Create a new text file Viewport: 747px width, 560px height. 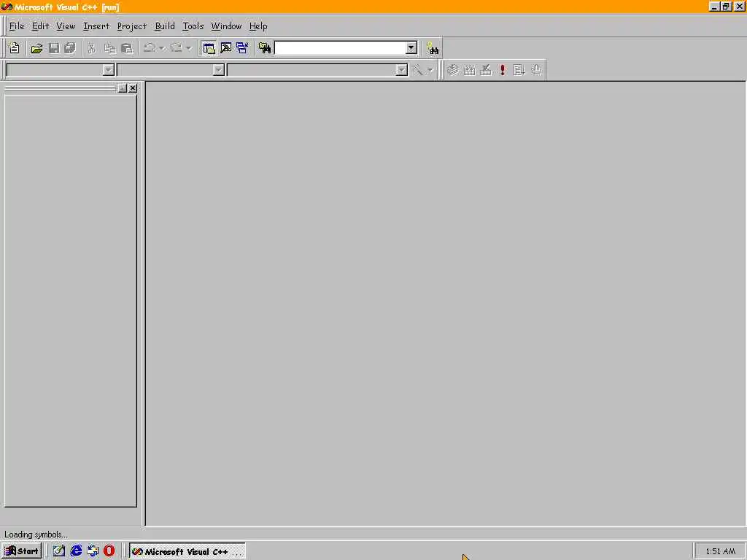[15, 48]
